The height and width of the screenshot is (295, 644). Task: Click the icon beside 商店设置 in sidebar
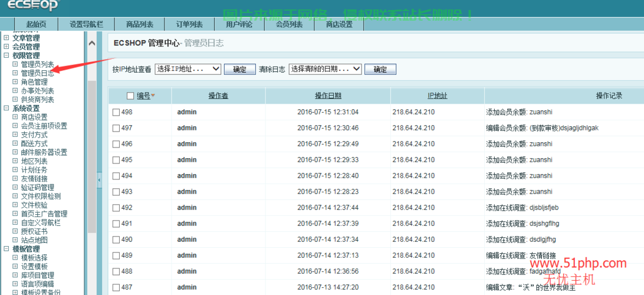(15, 117)
